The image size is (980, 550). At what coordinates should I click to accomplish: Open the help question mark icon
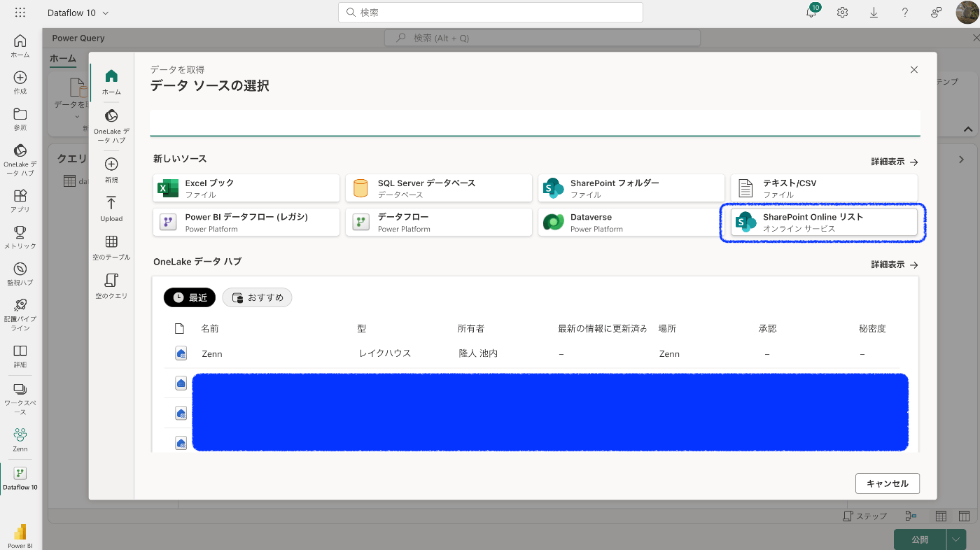pyautogui.click(x=905, y=13)
